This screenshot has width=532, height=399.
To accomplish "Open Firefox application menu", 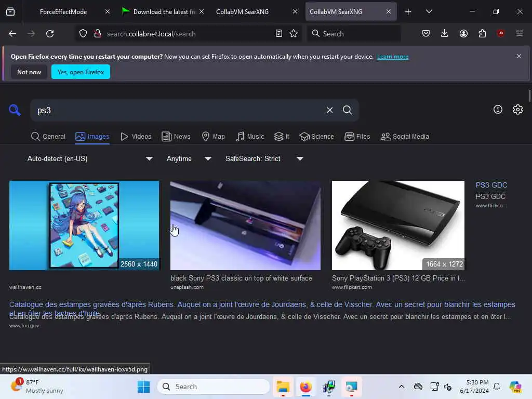I will pyautogui.click(x=519, y=33).
